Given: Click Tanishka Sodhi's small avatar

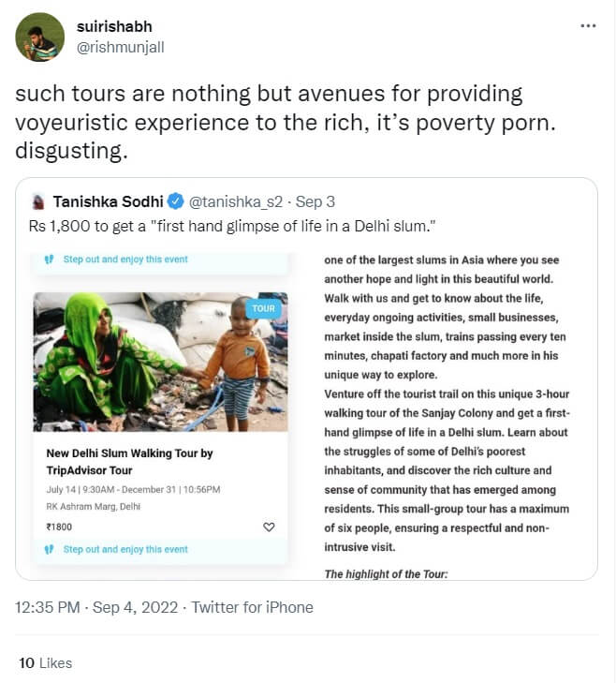Looking at the screenshot, I should click(38, 201).
